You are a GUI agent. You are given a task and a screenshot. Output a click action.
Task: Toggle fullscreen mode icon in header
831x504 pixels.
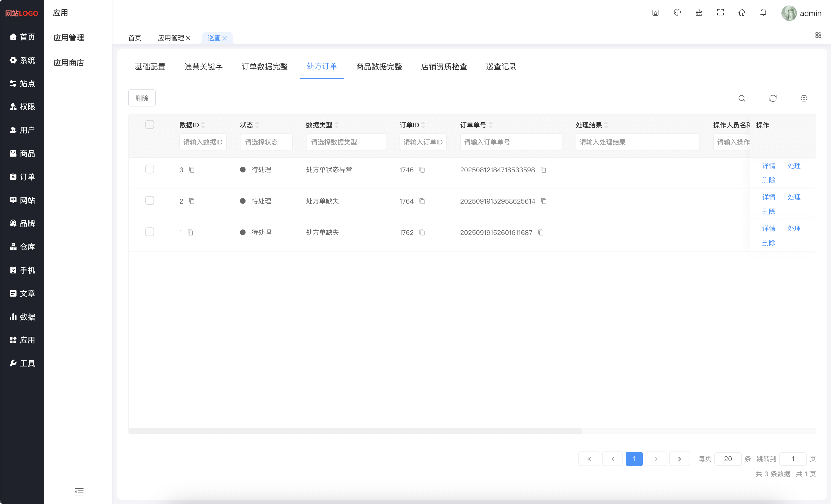720,13
